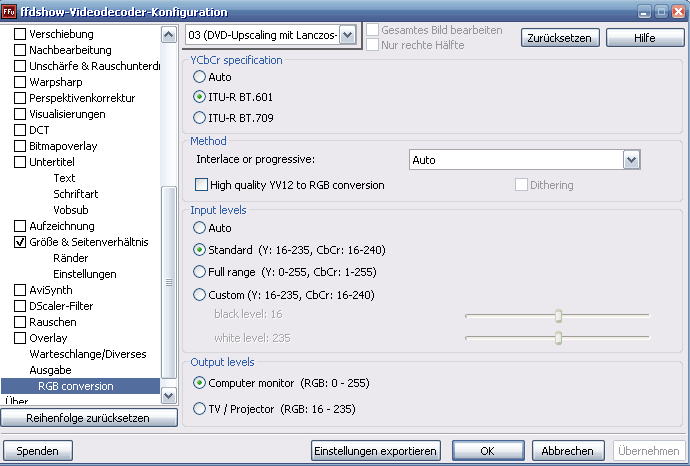Expand the Interlace or progressive combo box
The height and width of the screenshot is (466, 690).
(x=631, y=160)
